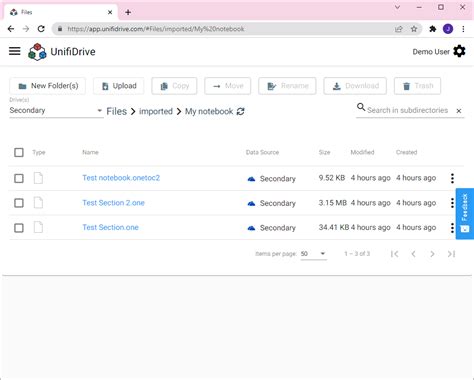This screenshot has width=474, height=380.
Task: Navigate forward in the browser
Action: [26, 29]
